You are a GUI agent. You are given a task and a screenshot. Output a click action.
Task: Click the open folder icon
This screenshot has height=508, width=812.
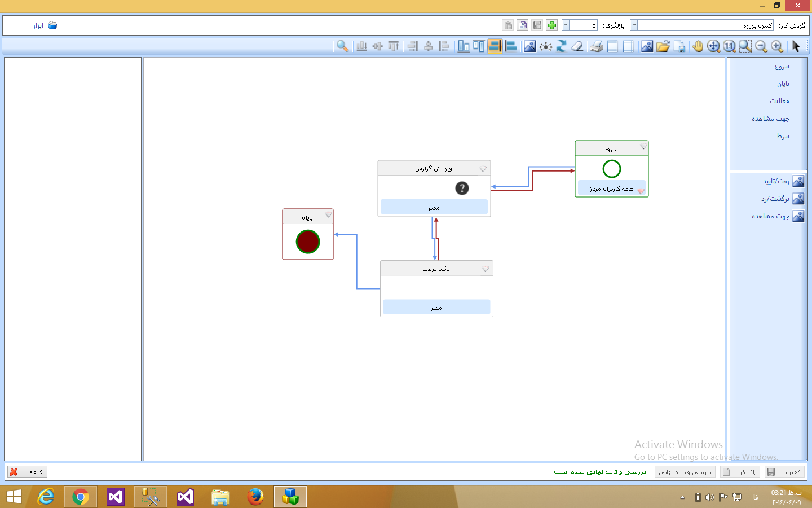tap(663, 46)
